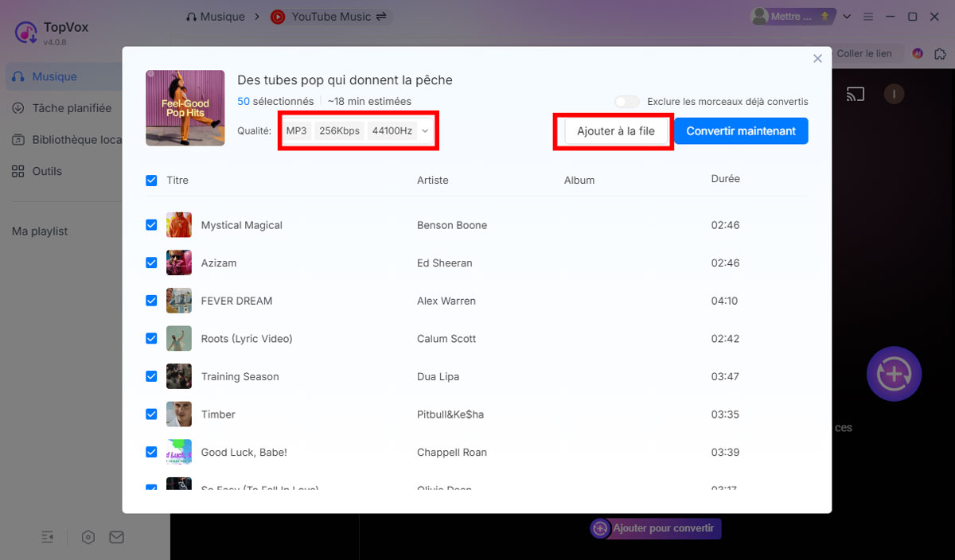Expand the account dropdown arrow in title bar
955x560 pixels.
848,16
